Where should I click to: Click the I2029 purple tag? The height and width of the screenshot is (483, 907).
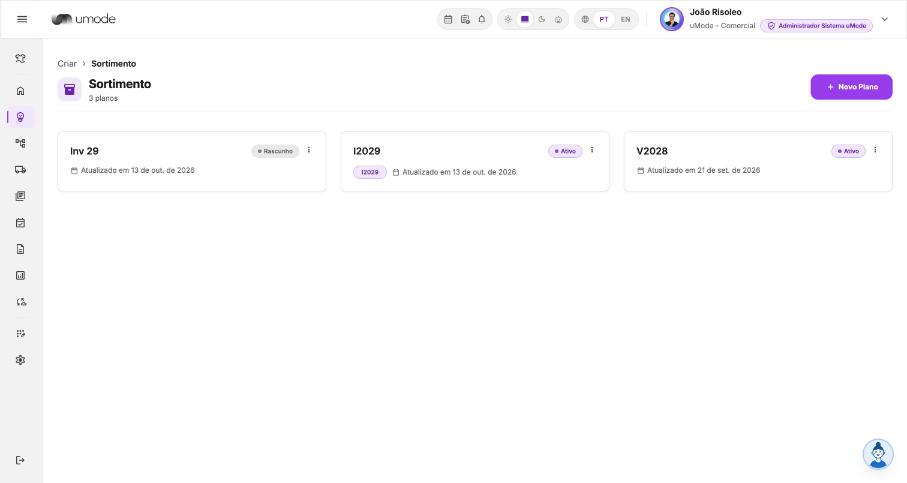pos(370,172)
